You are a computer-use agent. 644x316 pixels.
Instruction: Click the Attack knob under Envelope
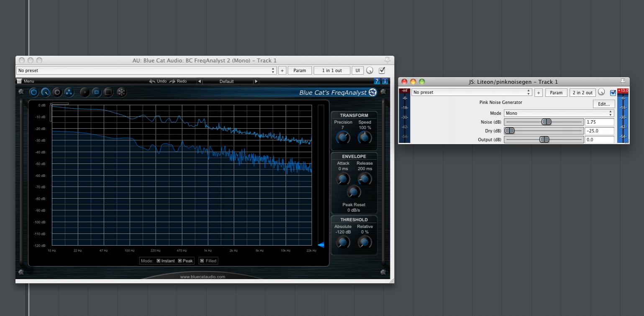point(343,179)
